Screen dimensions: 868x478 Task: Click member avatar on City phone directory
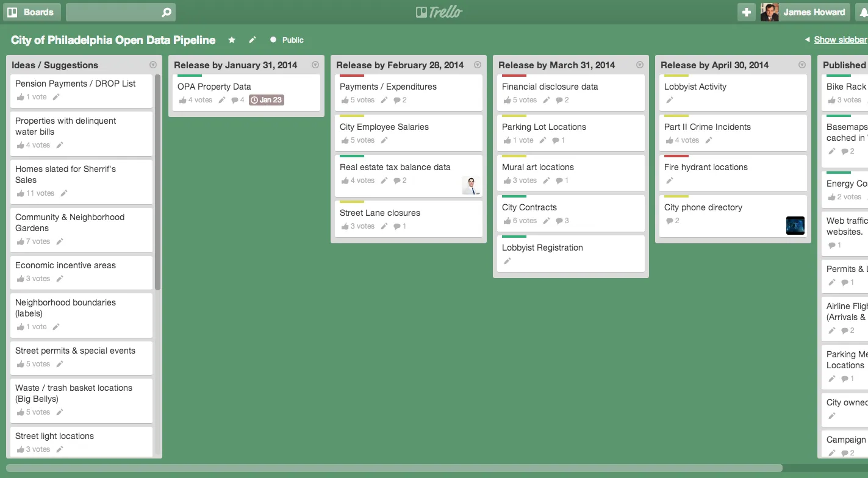tap(795, 226)
